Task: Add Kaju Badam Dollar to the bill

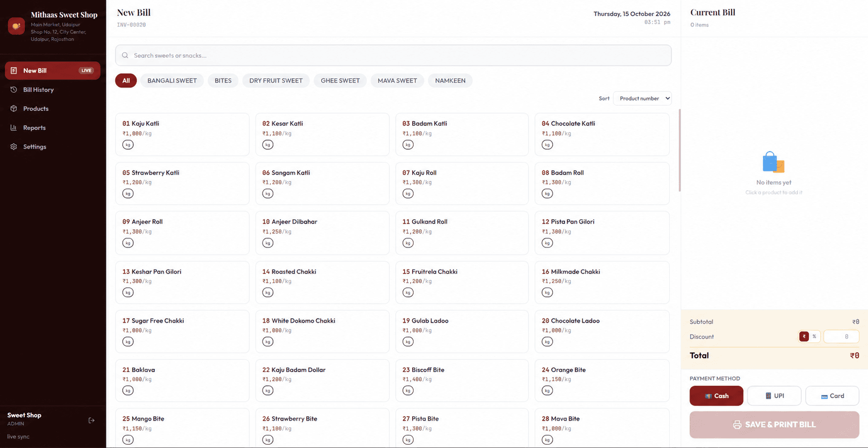Action: [x=322, y=380]
